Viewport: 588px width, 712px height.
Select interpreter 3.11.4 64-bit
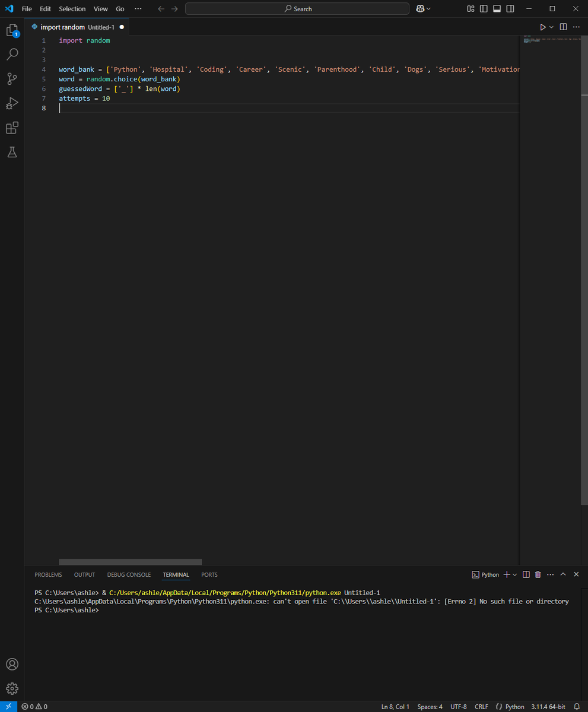coord(548,707)
